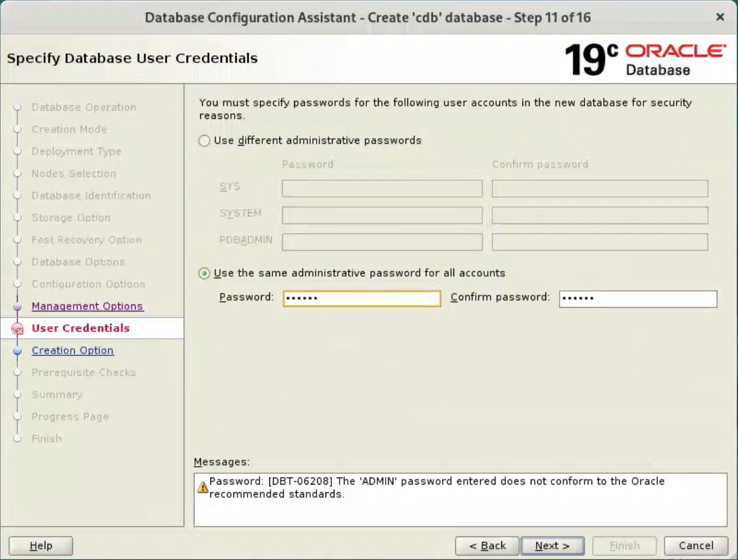Click the Help button
The width and height of the screenshot is (738, 560).
(x=40, y=546)
